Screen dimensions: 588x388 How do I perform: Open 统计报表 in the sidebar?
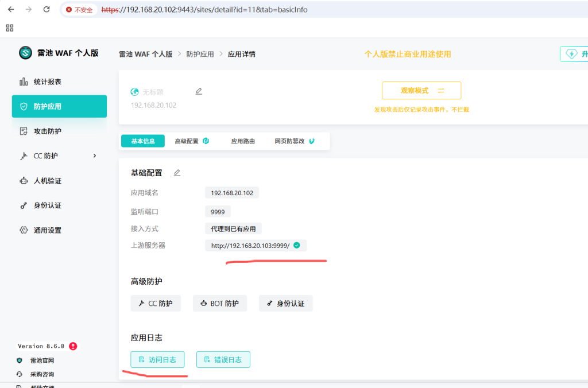pos(47,82)
